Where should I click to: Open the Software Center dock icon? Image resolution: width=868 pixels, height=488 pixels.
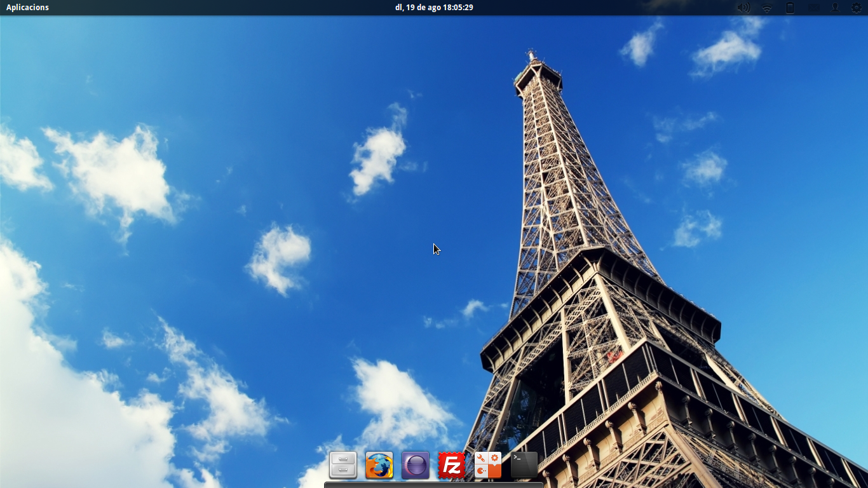(x=488, y=465)
